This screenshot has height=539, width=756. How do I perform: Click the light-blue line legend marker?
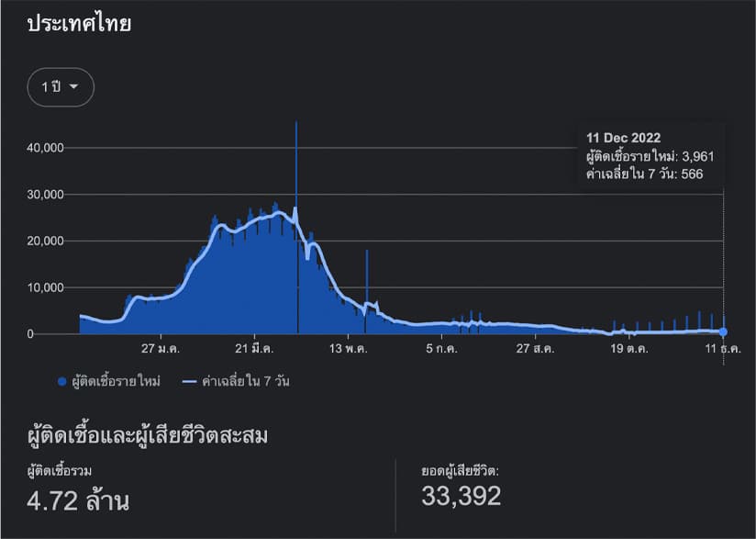click(x=190, y=382)
